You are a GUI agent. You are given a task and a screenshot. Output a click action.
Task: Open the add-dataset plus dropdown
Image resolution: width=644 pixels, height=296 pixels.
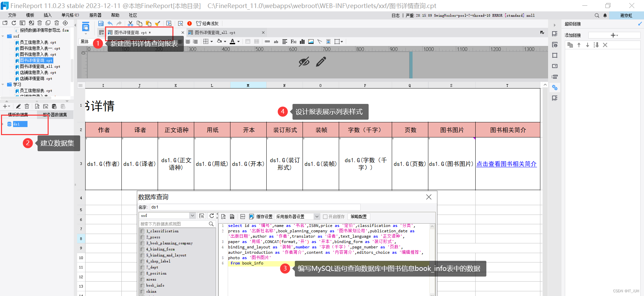(6, 106)
